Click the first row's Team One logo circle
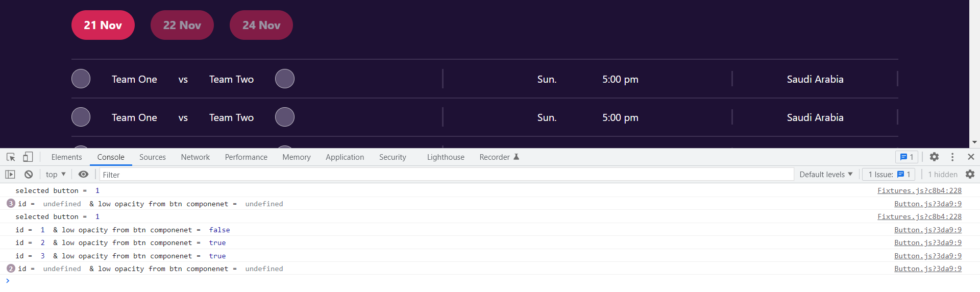The image size is (980, 292). coord(81,79)
